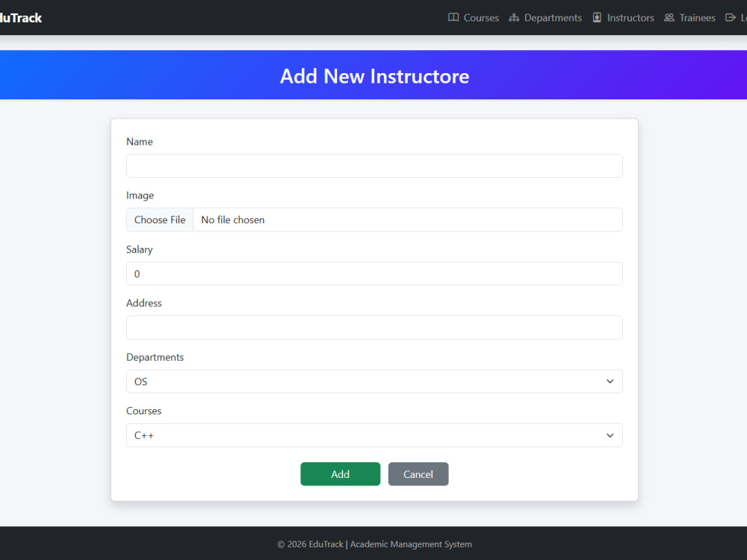The image size is (747, 560).
Task: Open the Courses navigation link
Action: pos(473,18)
